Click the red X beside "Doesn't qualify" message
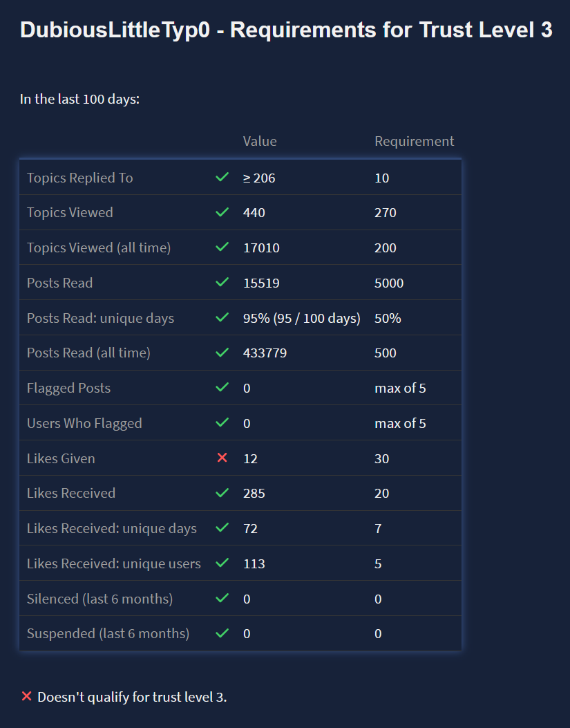 27,696
